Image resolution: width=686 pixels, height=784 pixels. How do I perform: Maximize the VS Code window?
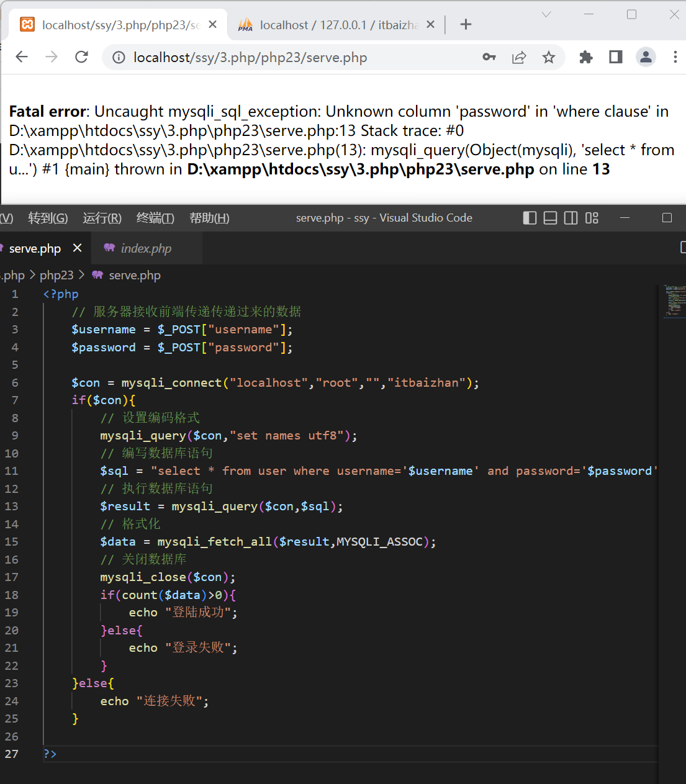667,218
